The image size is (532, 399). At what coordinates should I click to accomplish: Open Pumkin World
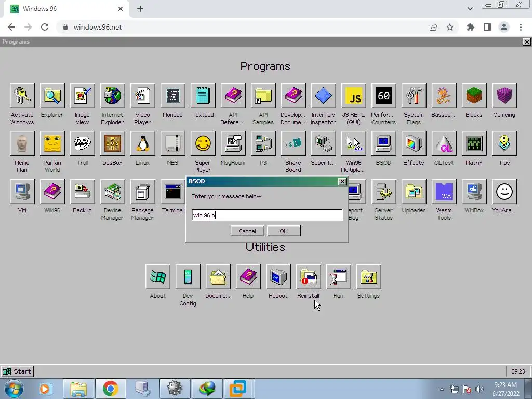coord(52,143)
